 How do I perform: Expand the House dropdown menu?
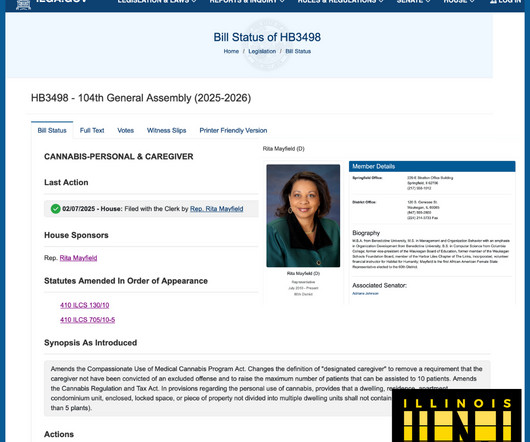tap(459, 2)
